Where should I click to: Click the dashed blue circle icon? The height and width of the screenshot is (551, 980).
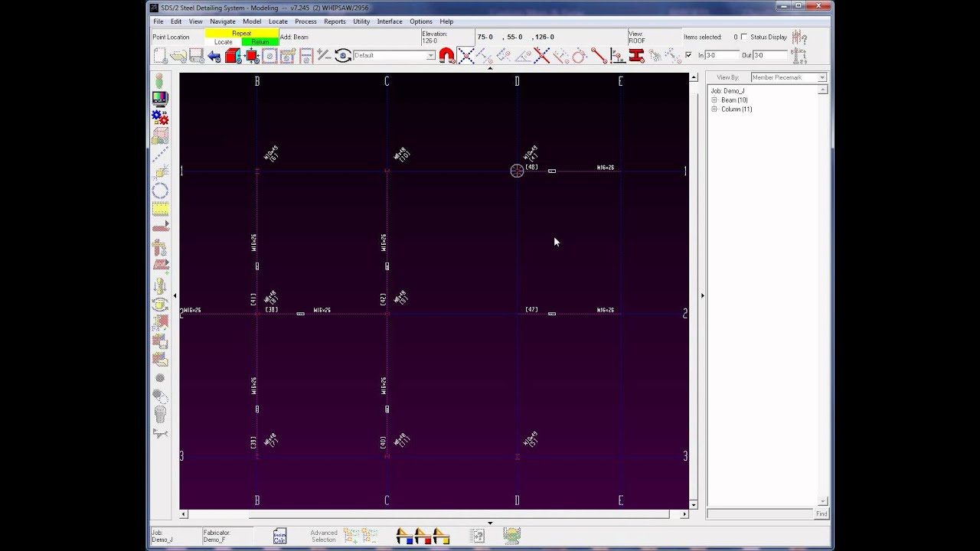[x=160, y=191]
